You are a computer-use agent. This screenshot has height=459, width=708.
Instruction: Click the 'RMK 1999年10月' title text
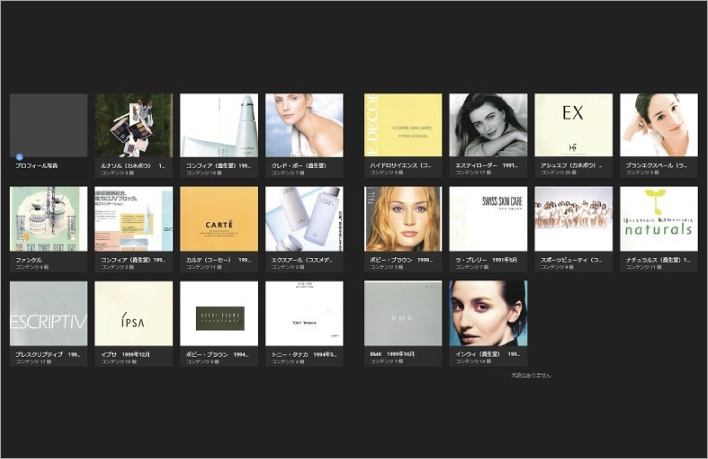click(392, 354)
